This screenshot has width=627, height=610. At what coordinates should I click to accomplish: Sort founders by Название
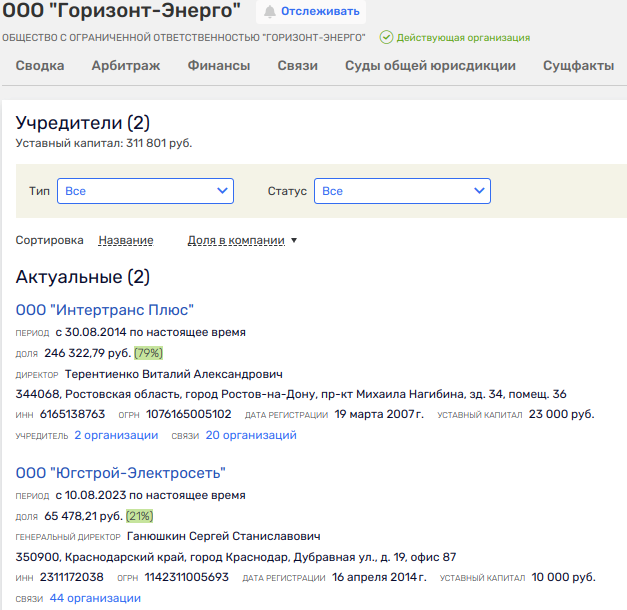coord(125,240)
